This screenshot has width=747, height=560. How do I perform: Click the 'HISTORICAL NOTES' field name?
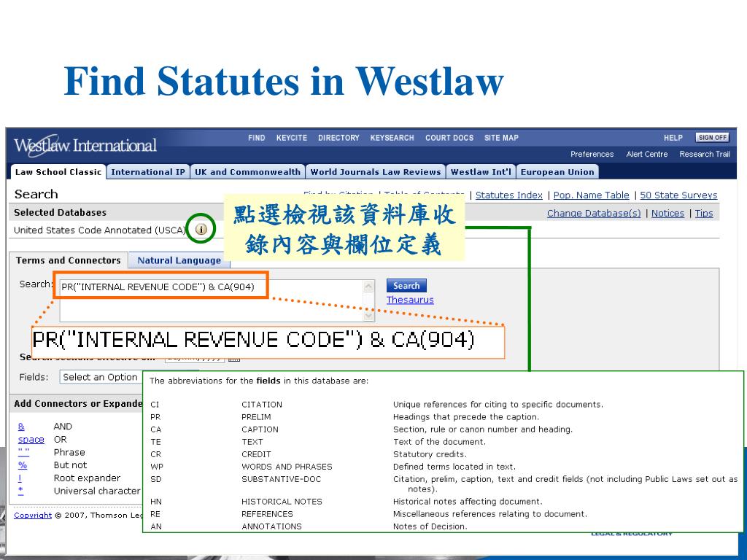click(282, 502)
